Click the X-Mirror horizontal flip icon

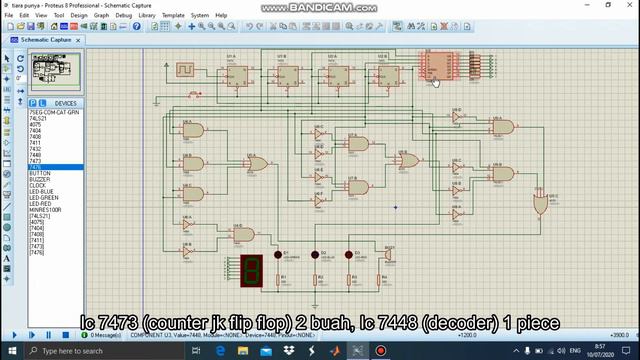click(20, 91)
